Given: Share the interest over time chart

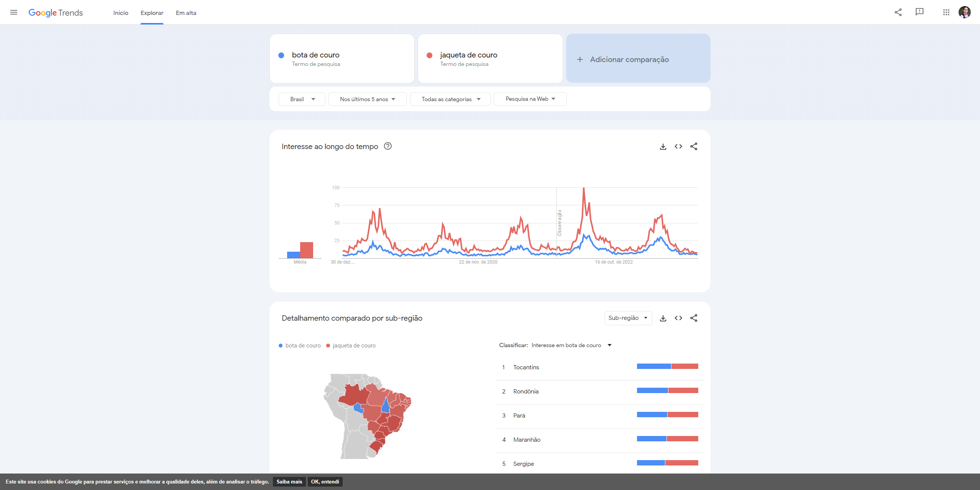Looking at the screenshot, I should [694, 146].
